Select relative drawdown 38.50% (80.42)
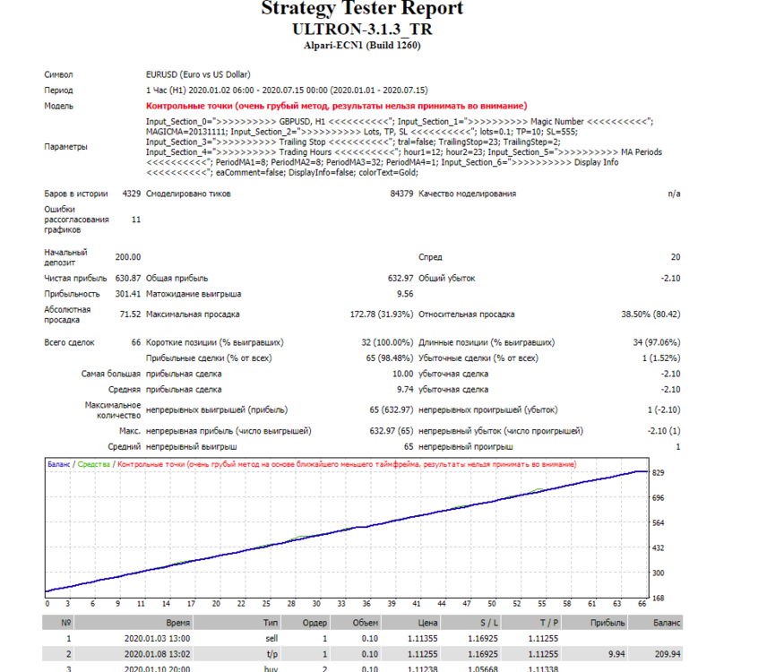Screen dimensions: 784x672 pyautogui.click(x=650, y=314)
